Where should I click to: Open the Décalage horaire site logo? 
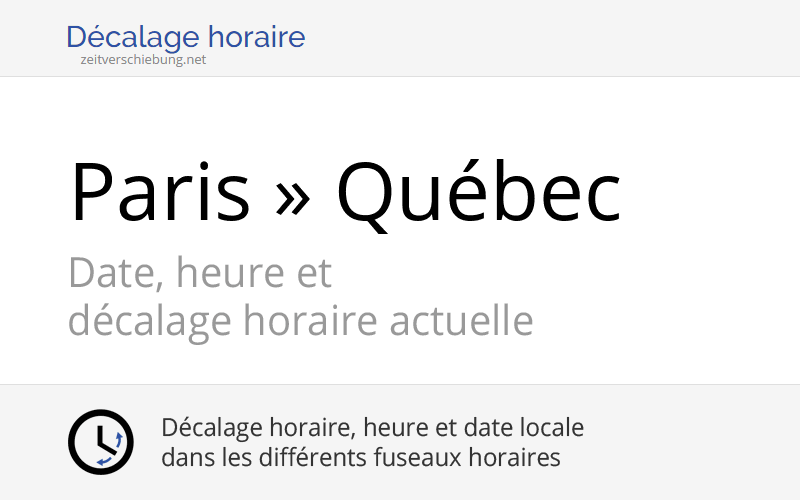(185, 38)
